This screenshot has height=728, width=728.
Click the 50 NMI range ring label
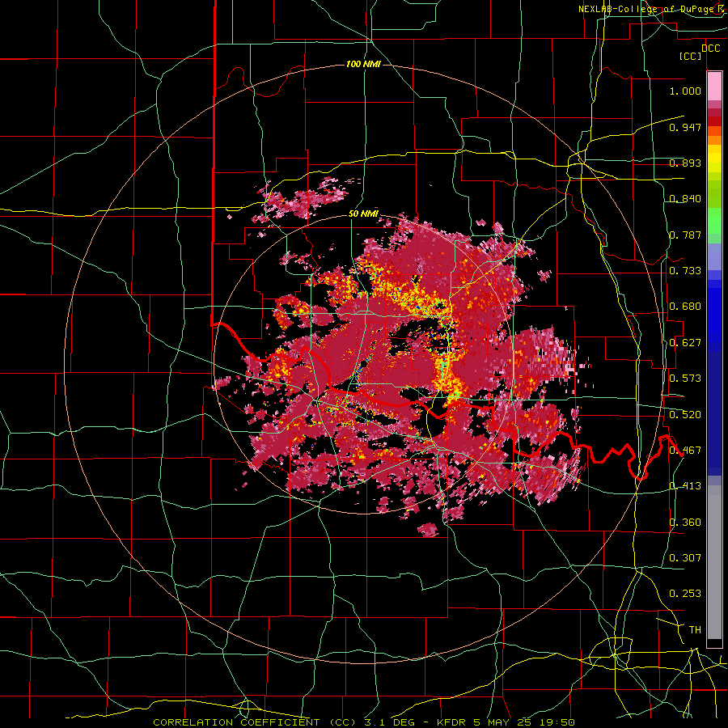(x=363, y=214)
